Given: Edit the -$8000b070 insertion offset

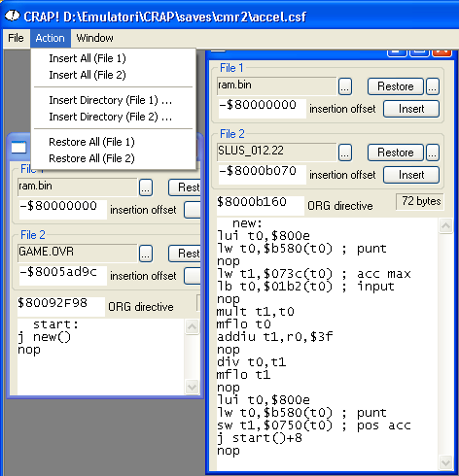Looking at the screenshot, I should [262, 174].
